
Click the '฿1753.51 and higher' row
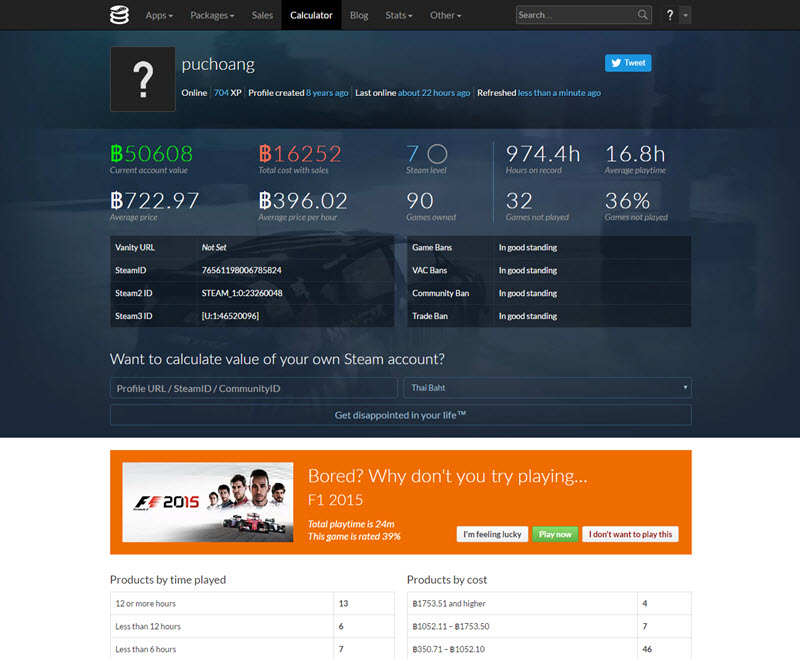549,603
